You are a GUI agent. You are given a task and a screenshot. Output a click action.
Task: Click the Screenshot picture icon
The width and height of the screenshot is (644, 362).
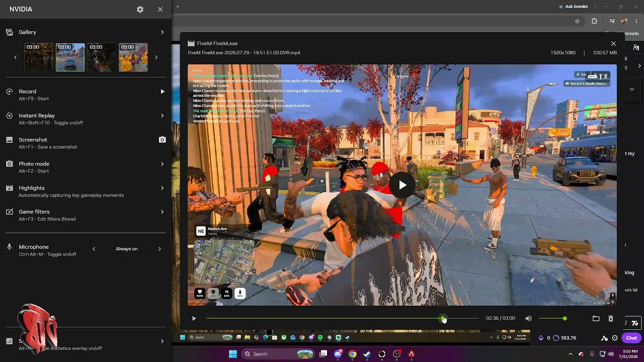(10, 140)
